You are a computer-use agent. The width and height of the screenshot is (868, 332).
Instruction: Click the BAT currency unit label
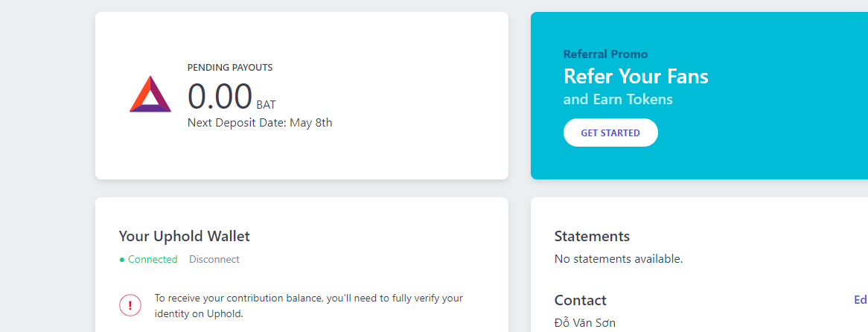pyautogui.click(x=266, y=105)
